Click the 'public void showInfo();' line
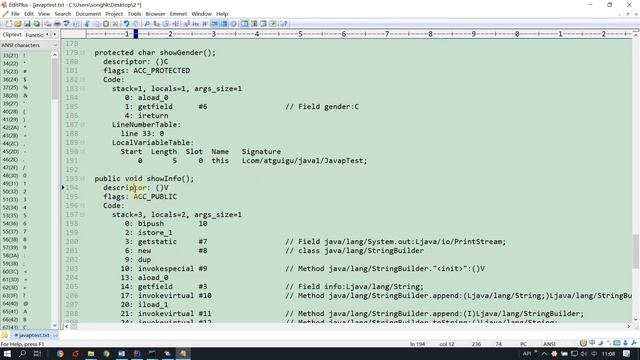This screenshot has height=360, width=640. (x=144, y=178)
